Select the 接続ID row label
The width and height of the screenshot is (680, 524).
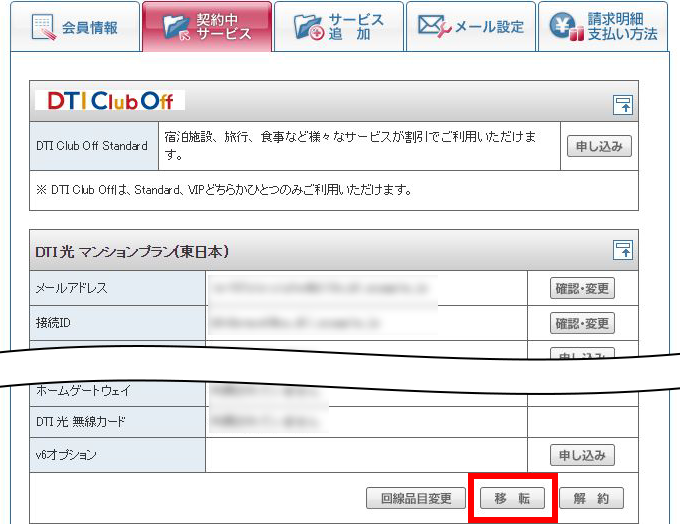tap(118, 323)
